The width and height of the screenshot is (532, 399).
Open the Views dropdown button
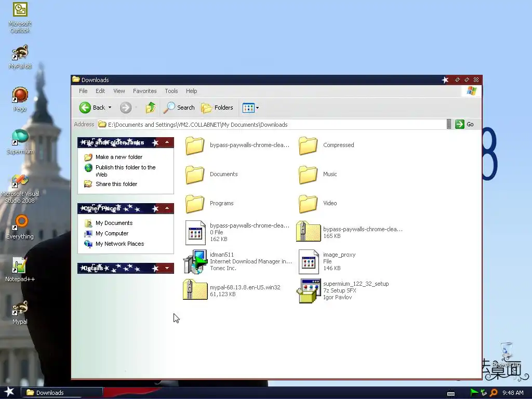(251, 108)
